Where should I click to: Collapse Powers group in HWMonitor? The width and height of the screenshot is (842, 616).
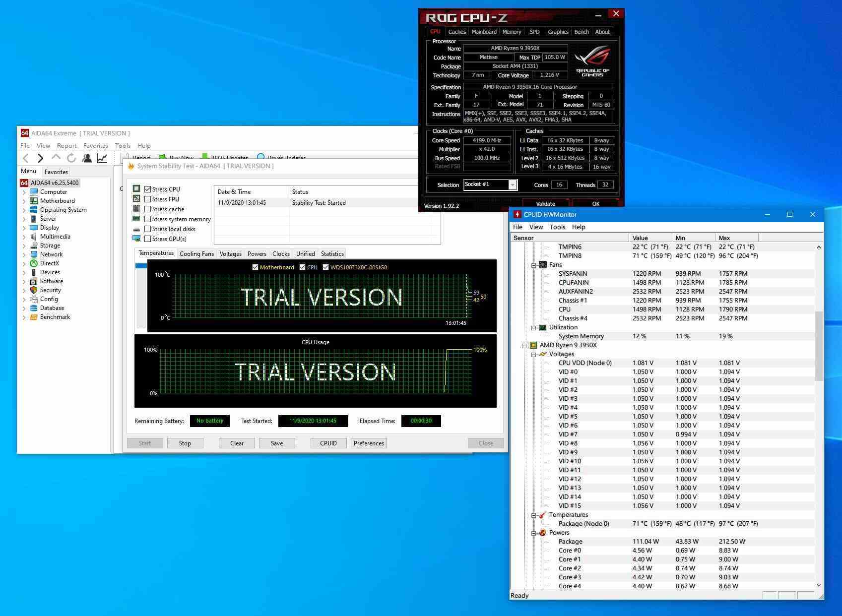(x=533, y=533)
